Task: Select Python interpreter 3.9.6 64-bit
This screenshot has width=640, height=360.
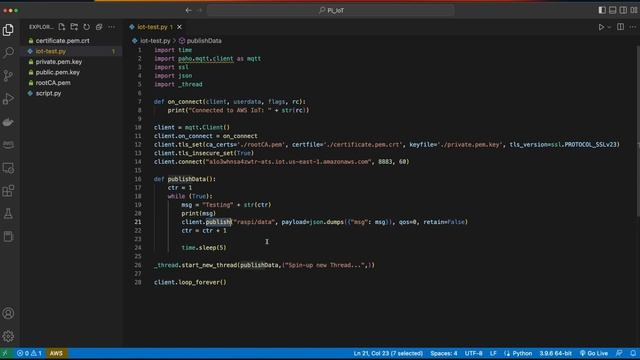Action: click(x=556, y=353)
